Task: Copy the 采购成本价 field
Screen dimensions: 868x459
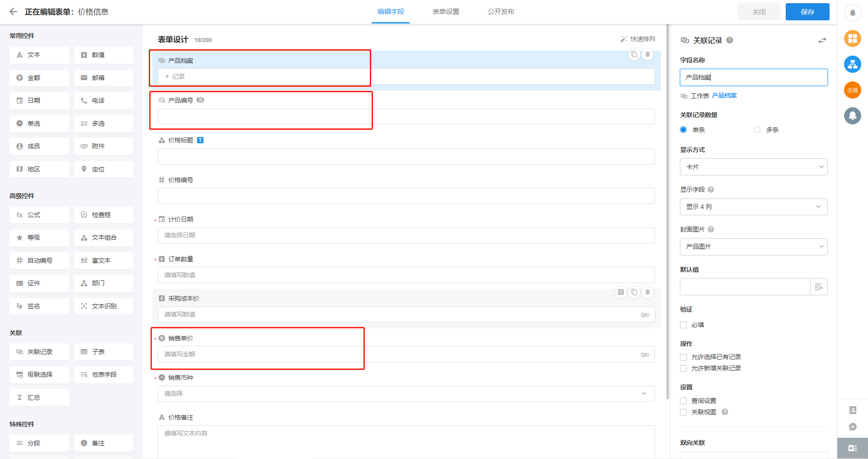Action: coord(634,292)
